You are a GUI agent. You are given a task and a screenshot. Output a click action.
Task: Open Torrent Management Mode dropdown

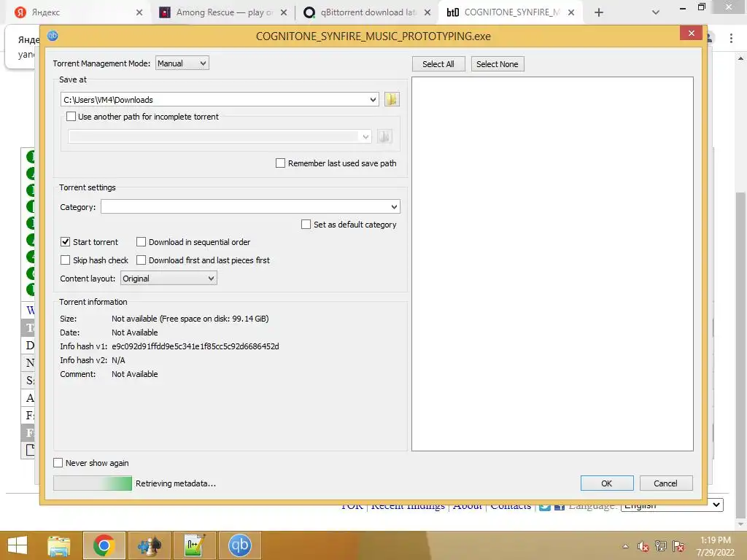coord(182,63)
